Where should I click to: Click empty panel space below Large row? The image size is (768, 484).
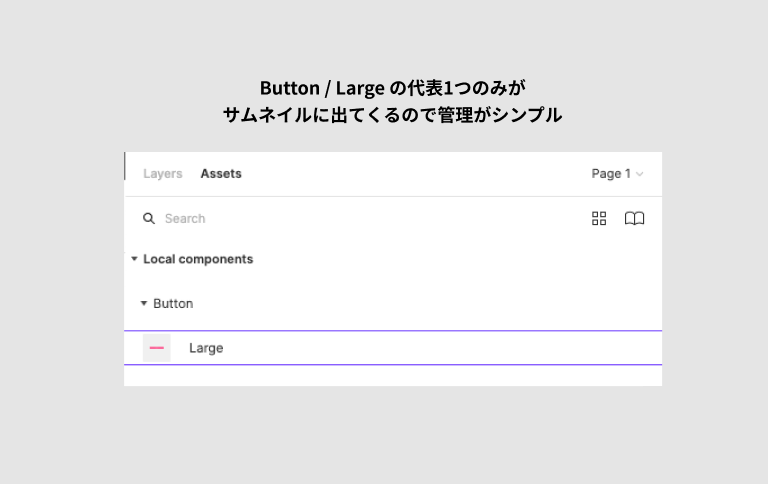coord(392,376)
